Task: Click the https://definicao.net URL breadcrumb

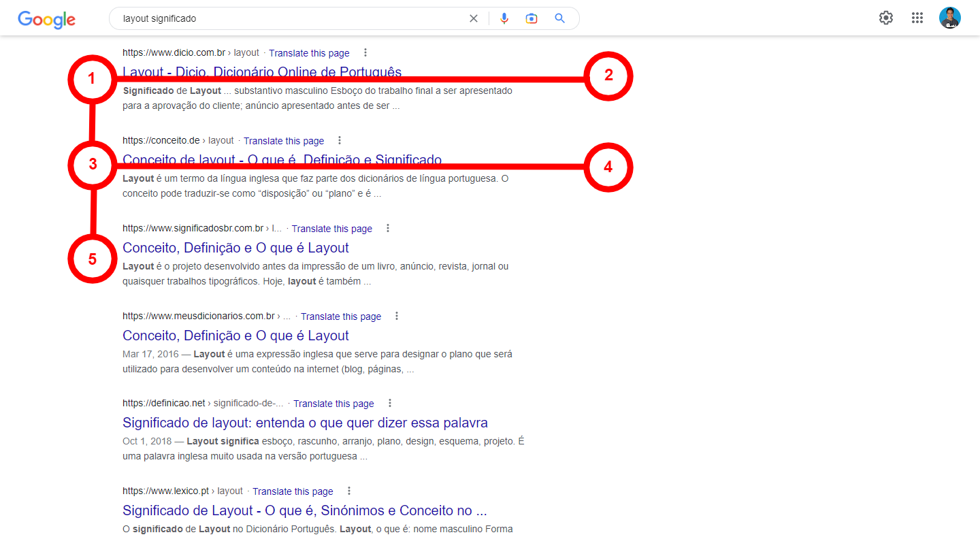Action: pyautogui.click(x=203, y=403)
